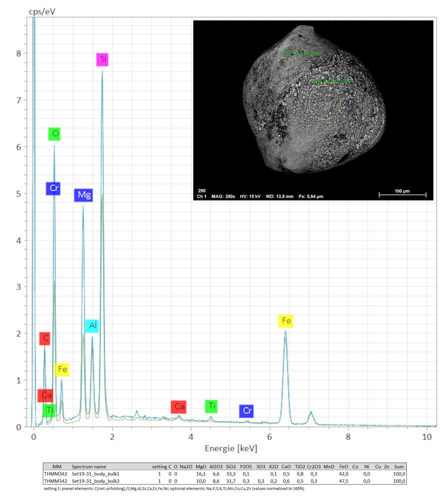Click the blue Cr label near 5.4 keV
The width and height of the screenshot is (446, 504).
pos(246,411)
